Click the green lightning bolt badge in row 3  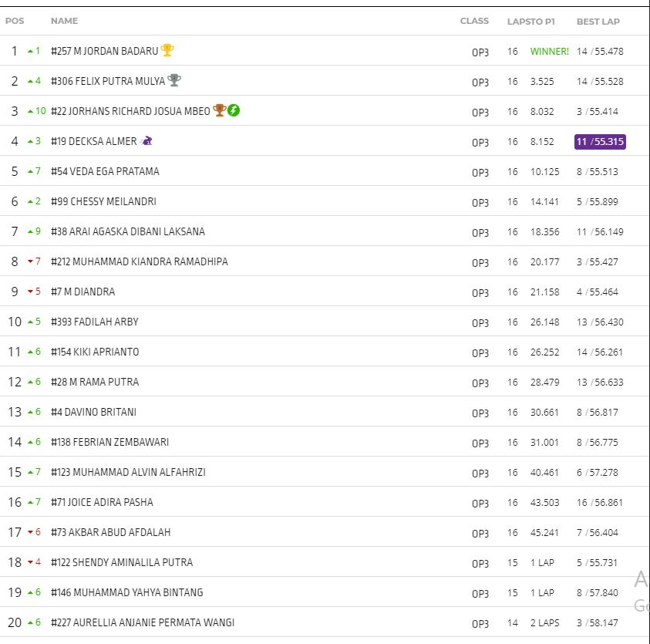pos(234,110)
